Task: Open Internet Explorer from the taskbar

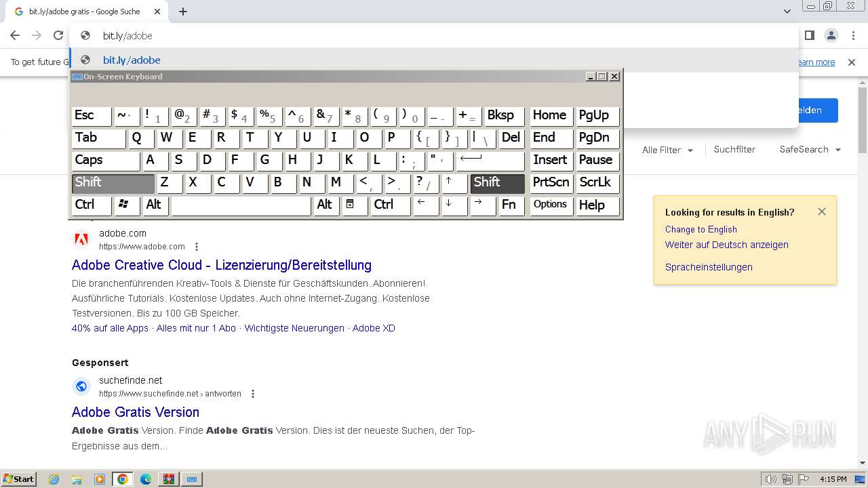Action: [54, 479]
